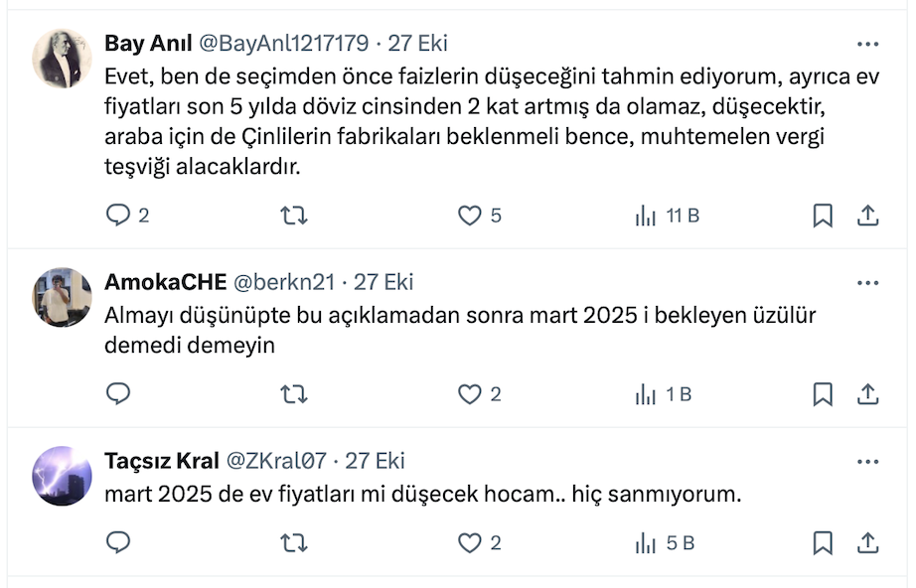Bookmark Taçsız Kral's tweet
916x588 pixels.
click(x=823, y=542)
